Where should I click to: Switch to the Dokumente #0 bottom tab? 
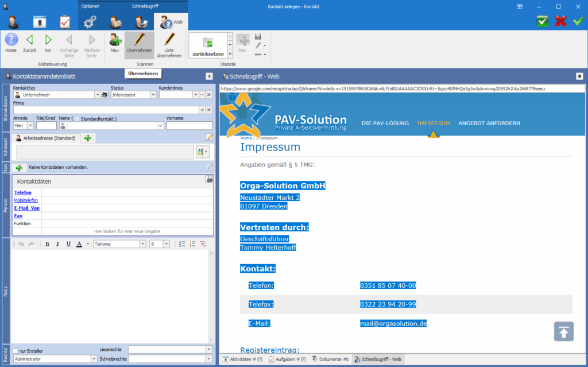coord(330,359)
